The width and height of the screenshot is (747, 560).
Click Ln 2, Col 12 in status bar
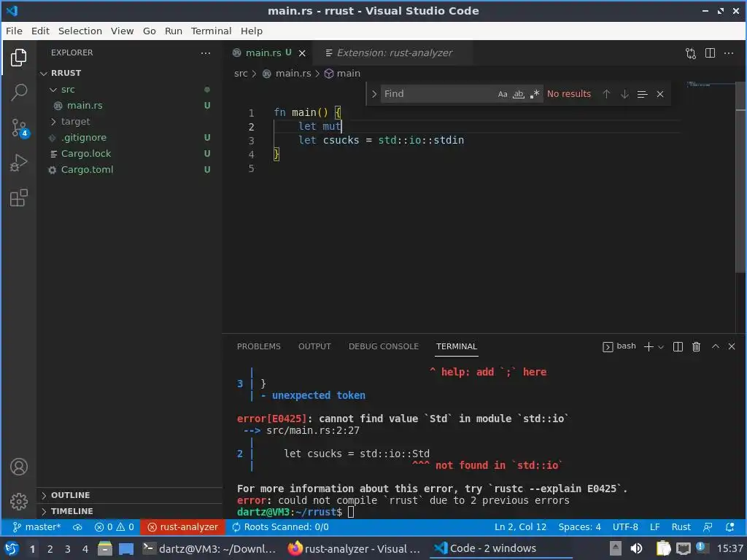(520, 527)
